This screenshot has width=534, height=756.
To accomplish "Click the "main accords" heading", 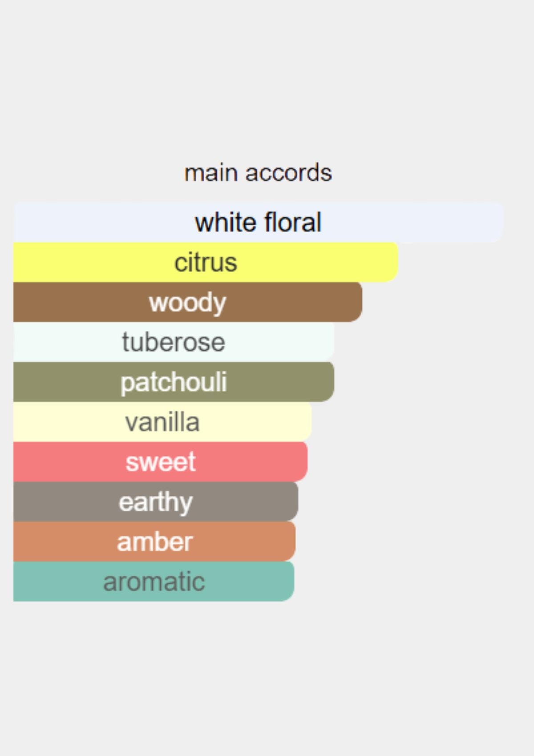I will (x=258, y=173).
